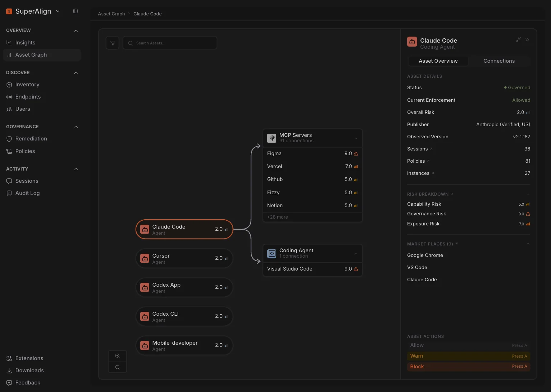Collapse the MCP Servers node list
The image size is (551, 392).
356,138
